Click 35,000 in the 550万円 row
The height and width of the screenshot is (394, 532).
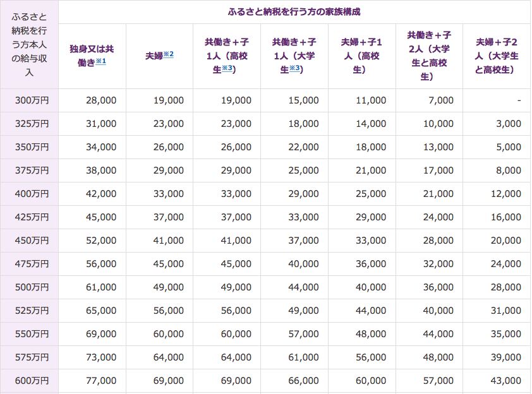tap(506, 334)
